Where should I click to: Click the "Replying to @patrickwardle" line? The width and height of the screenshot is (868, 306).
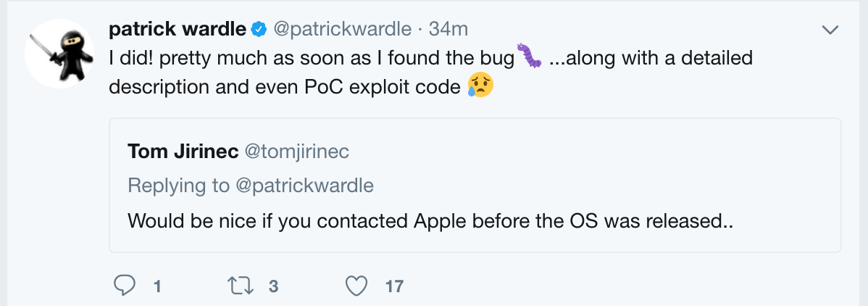click(x=251, y=185)
